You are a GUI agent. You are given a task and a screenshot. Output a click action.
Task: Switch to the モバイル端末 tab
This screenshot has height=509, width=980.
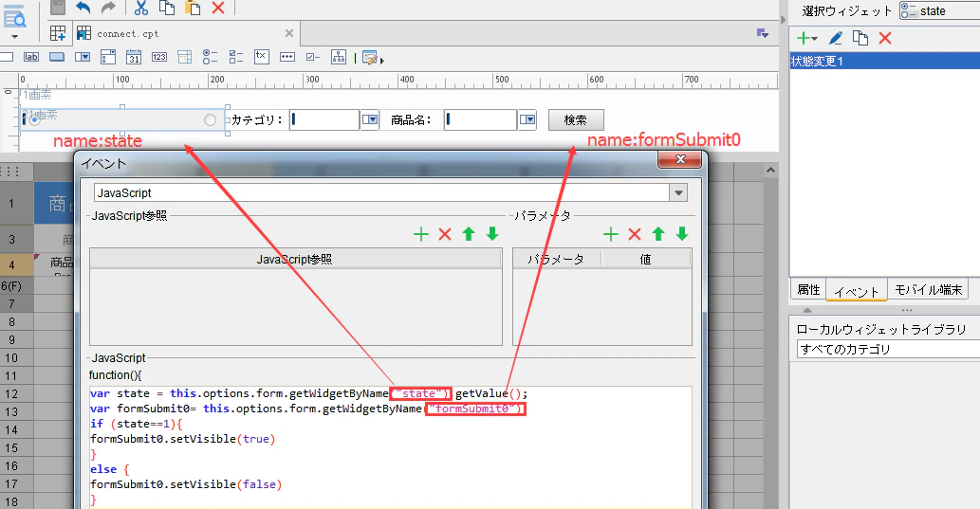tap(928, 290)
